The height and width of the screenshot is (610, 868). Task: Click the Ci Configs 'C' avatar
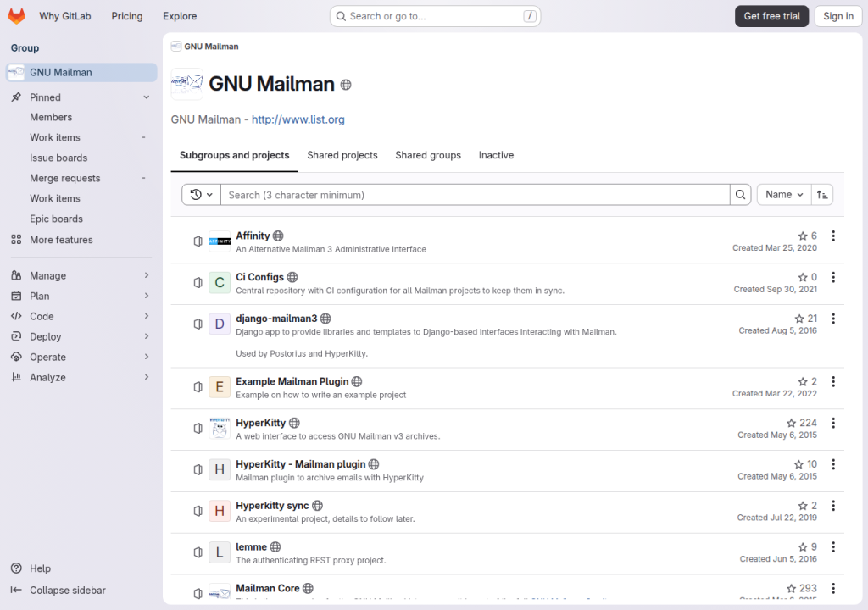tap(220, 283)
